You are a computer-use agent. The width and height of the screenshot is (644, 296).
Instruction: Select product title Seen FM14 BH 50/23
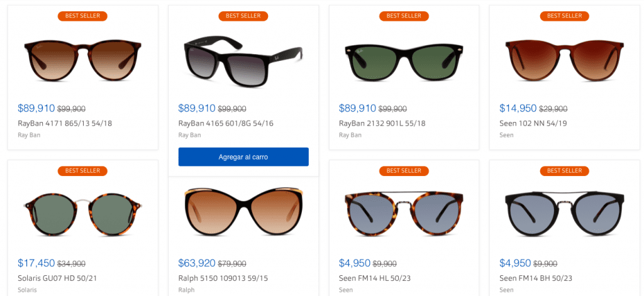(x=536, y=278)
